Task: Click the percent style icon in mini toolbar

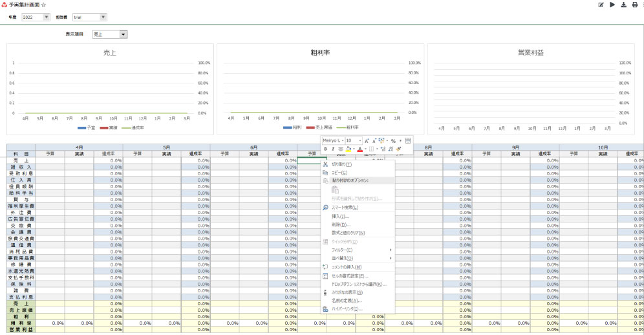Action: [x=393, y=140]
